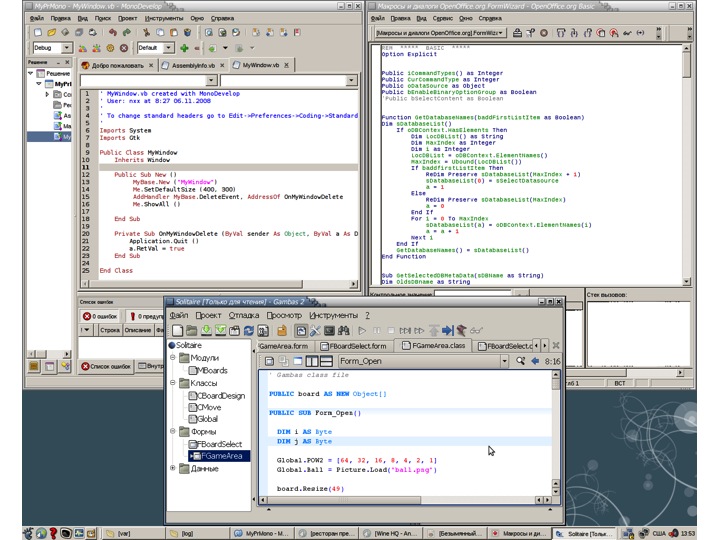Open the Gambas properties wrench icon
The image size is (720, 540).
pos(315,331)
